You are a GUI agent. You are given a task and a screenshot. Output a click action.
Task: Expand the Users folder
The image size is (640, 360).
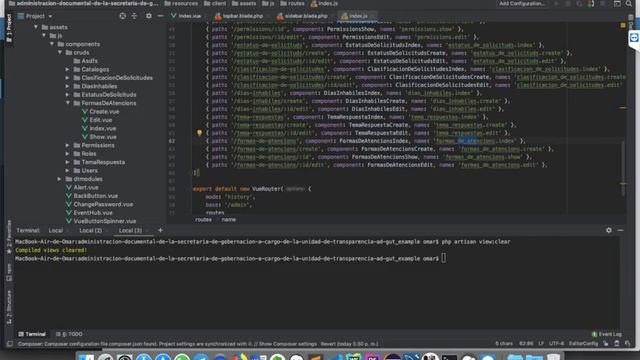(x=68, y=171)
